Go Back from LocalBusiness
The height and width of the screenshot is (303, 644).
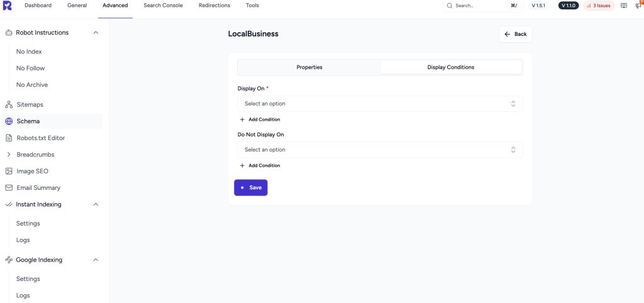516,34
